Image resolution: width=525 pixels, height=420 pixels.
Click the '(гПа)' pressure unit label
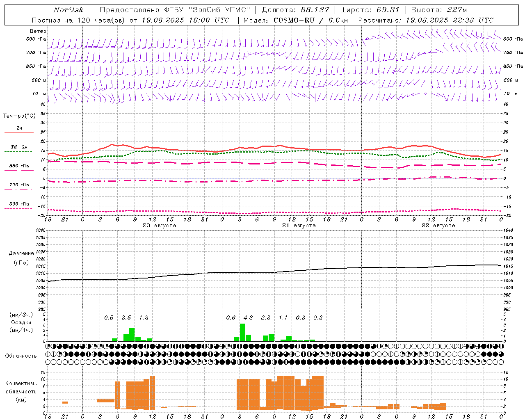[21, 263]
